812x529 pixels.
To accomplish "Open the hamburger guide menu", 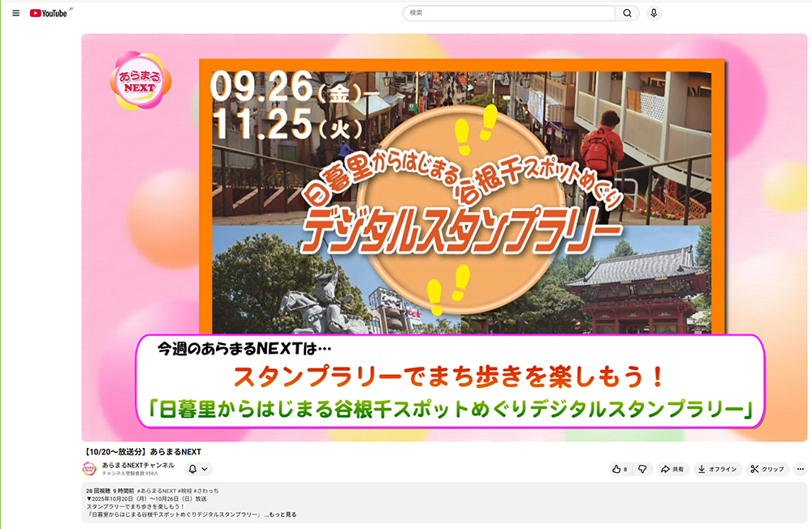I will (15, 13).
